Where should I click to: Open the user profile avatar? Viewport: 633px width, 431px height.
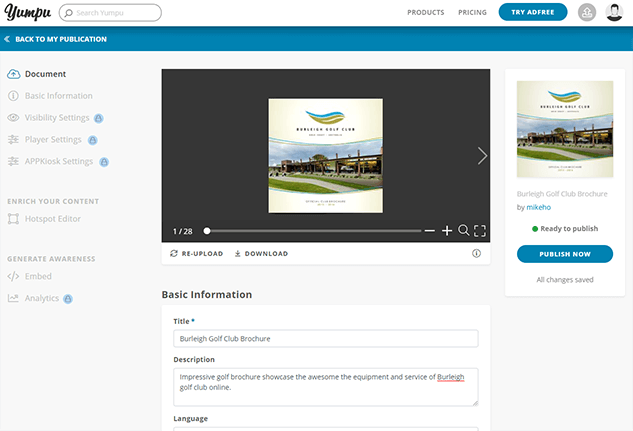tap(614, 13)
